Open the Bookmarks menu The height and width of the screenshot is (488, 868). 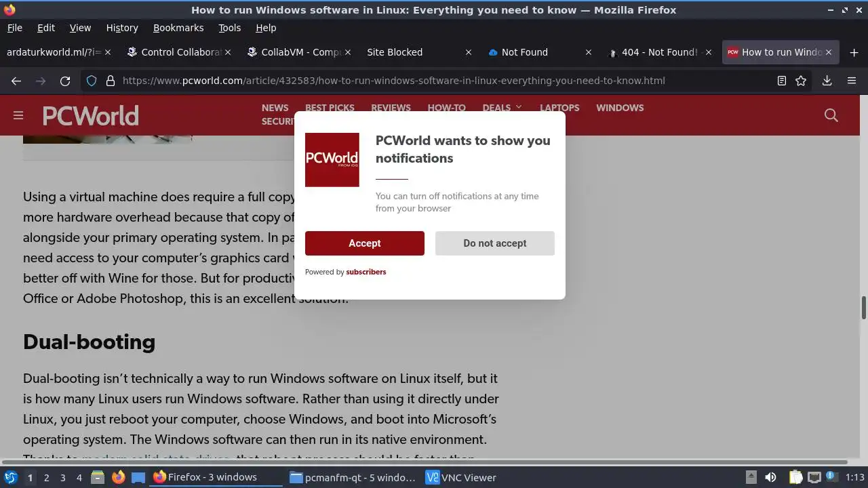pyautogui.click(x=178, y=28)
